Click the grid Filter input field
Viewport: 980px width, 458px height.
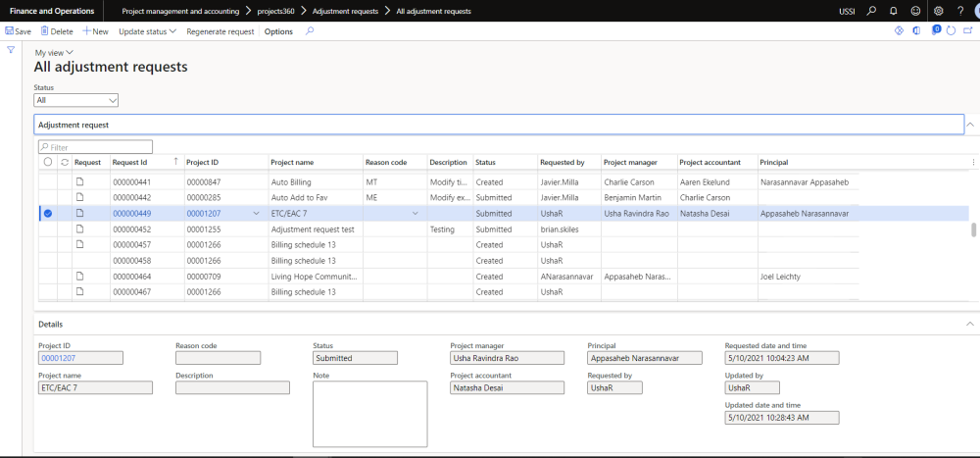pyautogui.click(x=98, y=147)
